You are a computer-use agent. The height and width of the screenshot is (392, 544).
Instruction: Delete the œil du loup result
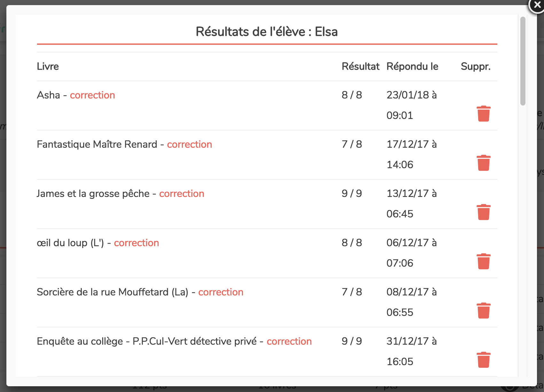pyautogui.click(x=483, y=262)
